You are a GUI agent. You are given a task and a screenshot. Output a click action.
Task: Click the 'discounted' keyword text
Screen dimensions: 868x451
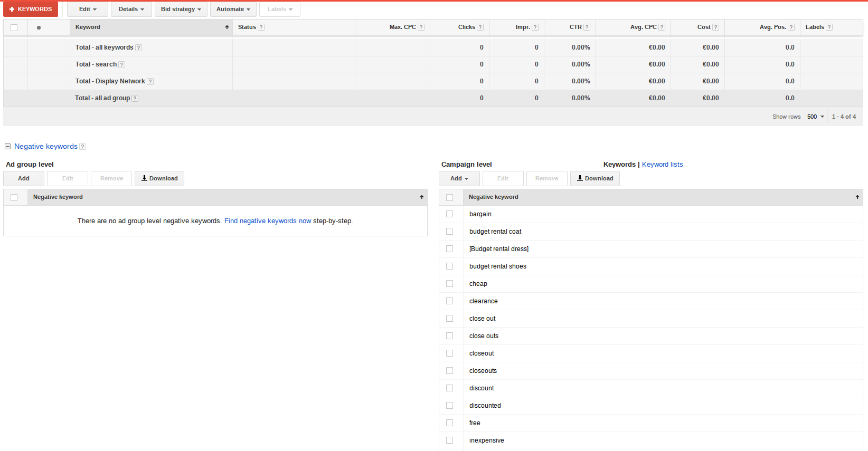coord(485,406)
